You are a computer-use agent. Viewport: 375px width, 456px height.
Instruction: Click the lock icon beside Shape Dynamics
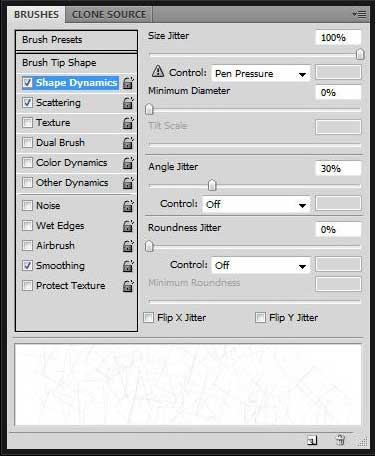pyautogui.click(x=128, y=83)
